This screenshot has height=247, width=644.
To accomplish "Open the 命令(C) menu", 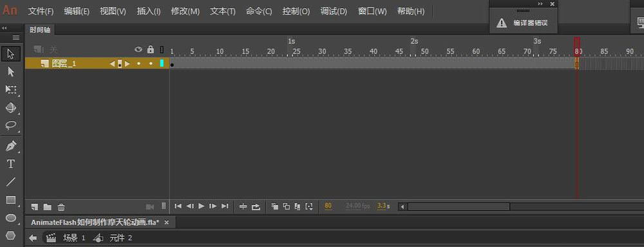I will click(x=259, y=11).
